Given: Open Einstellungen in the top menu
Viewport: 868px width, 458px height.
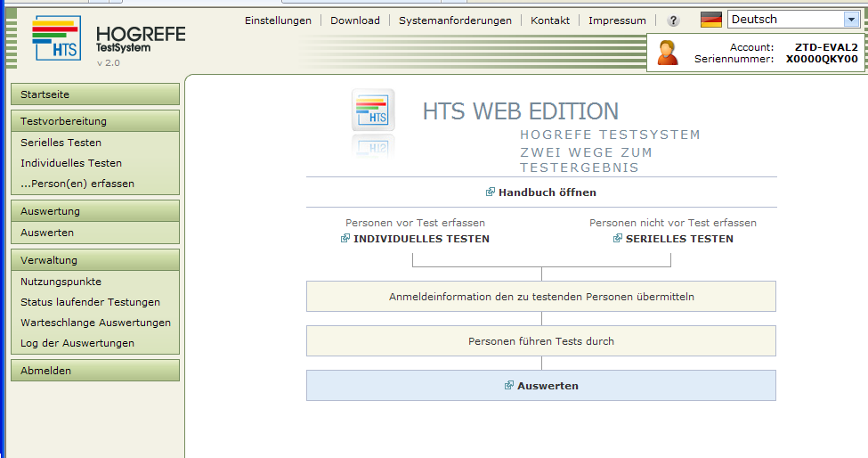Looking at the screenshot, I should [x=278, y=20].
